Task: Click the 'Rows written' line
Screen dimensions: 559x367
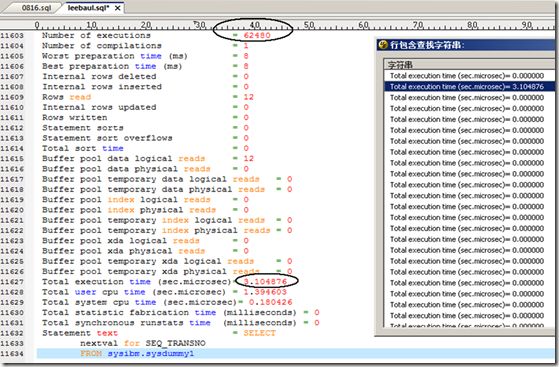Action: pos(75,118)
